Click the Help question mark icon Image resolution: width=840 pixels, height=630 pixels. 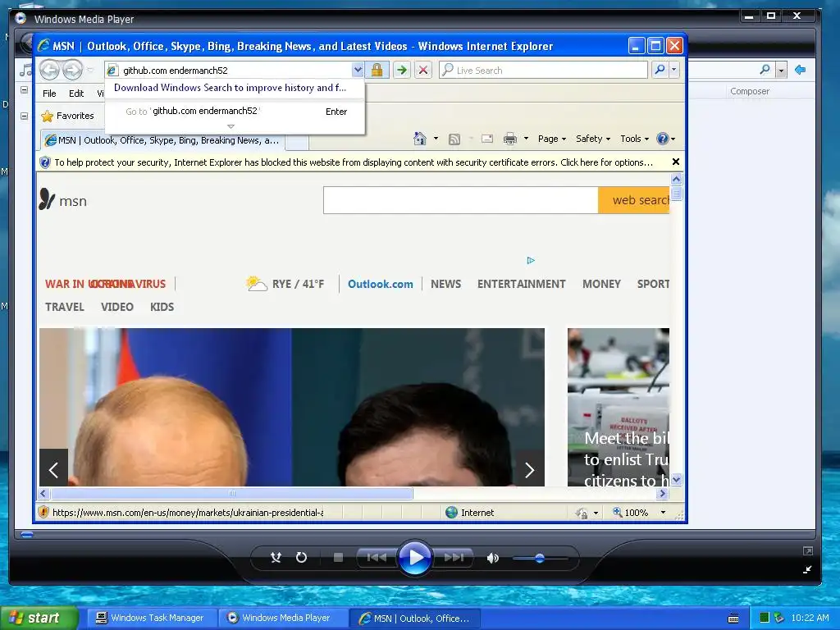tap(663, 139)
